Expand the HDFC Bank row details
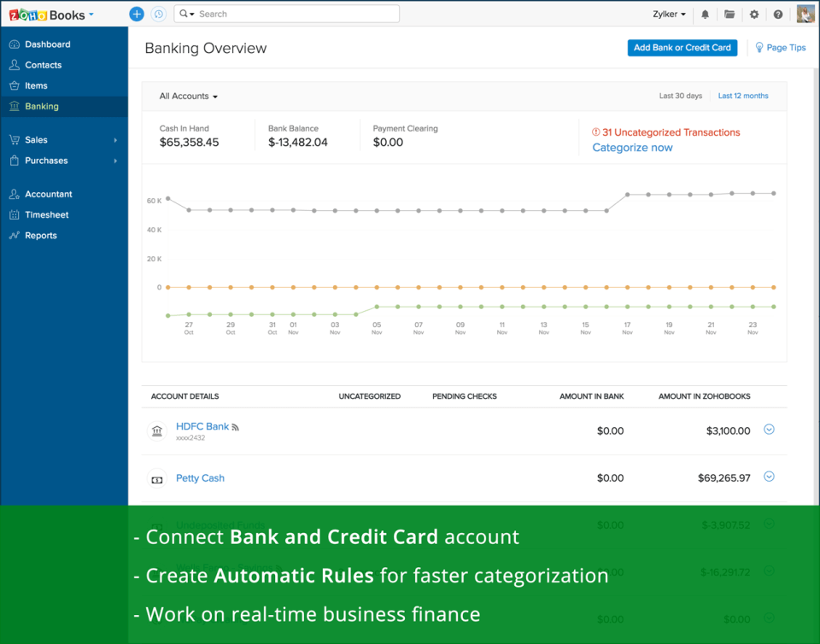820x644 pixels. pos(769,430)
